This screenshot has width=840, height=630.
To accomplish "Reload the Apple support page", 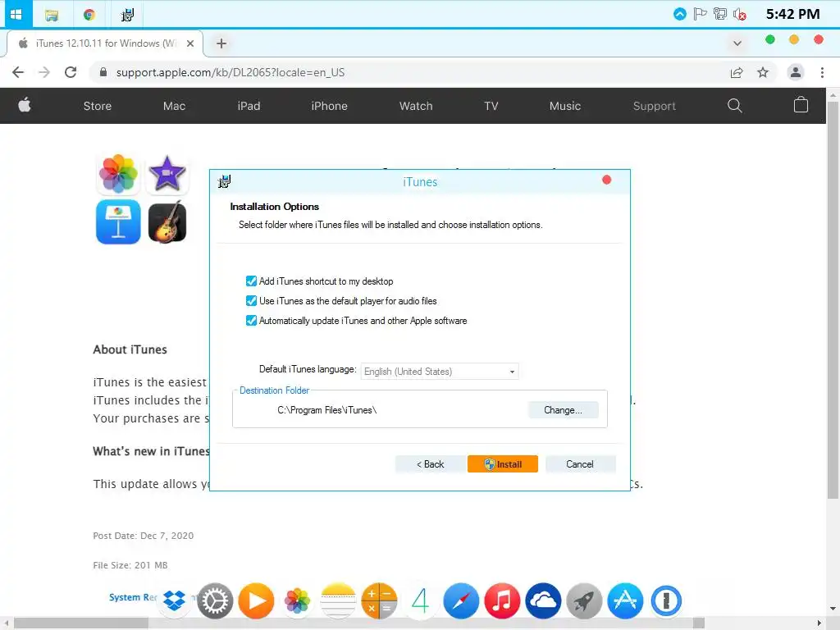I will 71,72.
